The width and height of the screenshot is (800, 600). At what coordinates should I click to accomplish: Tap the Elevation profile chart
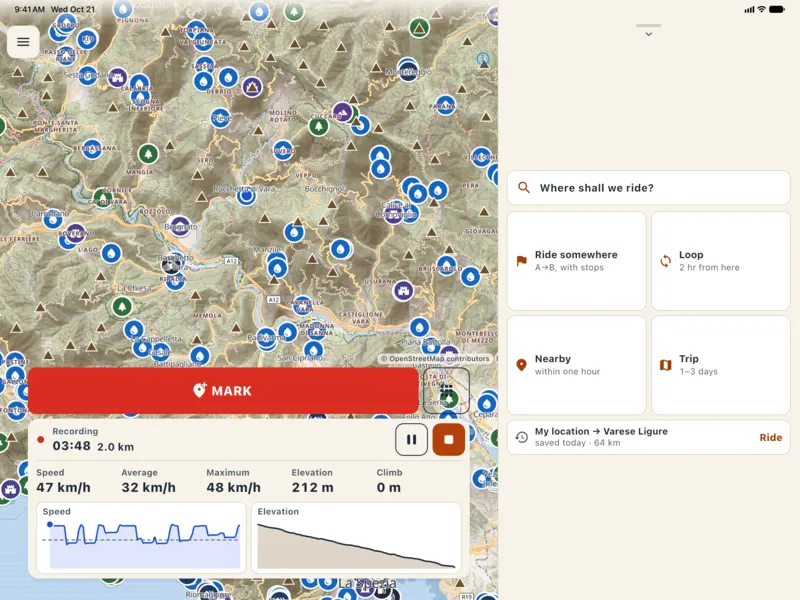point(357,537)
